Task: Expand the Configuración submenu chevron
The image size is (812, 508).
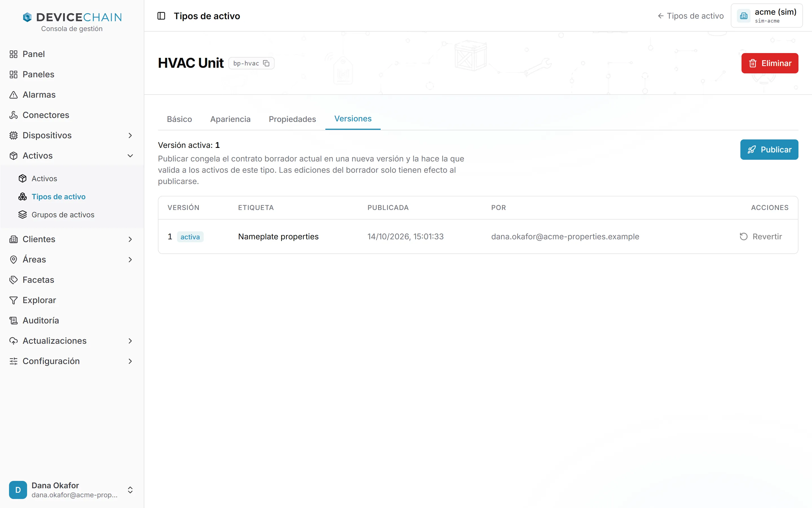Action: [130, 361]
